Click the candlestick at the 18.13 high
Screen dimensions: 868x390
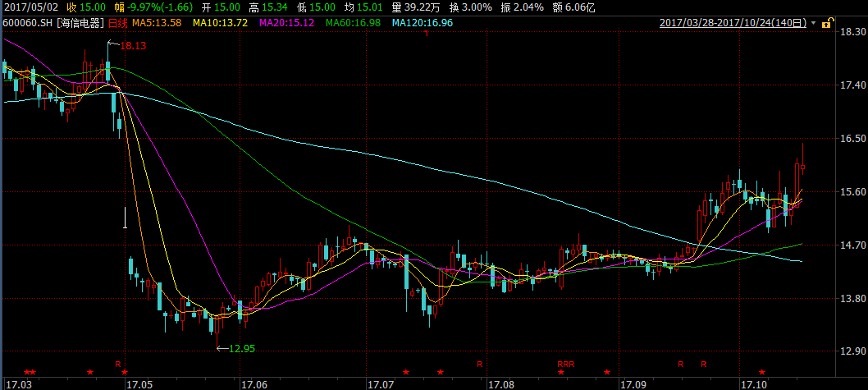coord(107,71)
